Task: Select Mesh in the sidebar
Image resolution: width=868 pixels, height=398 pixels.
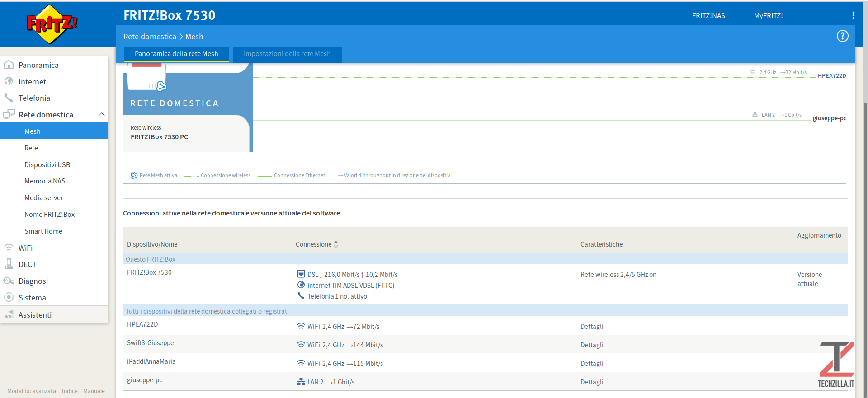Action: pyautogui.click(x=54, y=131)
